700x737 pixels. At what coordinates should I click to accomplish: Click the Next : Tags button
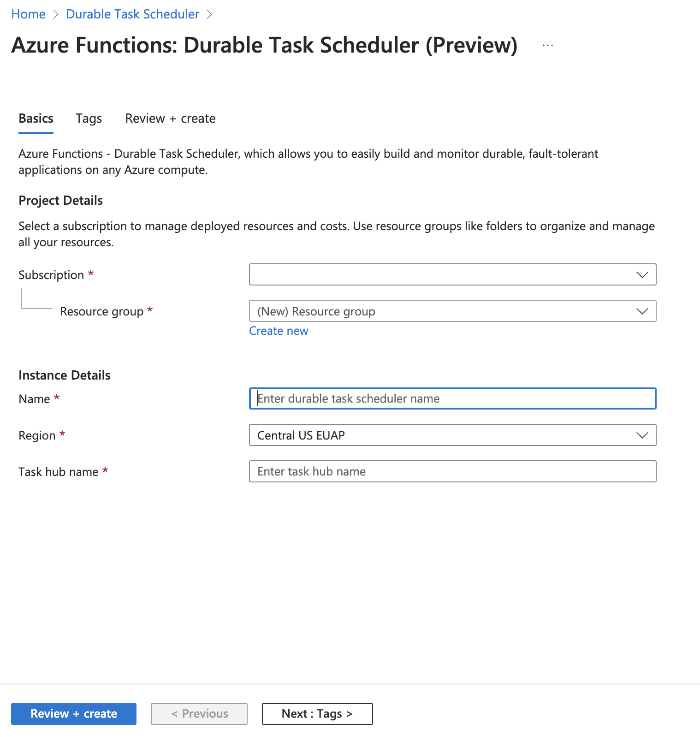pos(317,714)
